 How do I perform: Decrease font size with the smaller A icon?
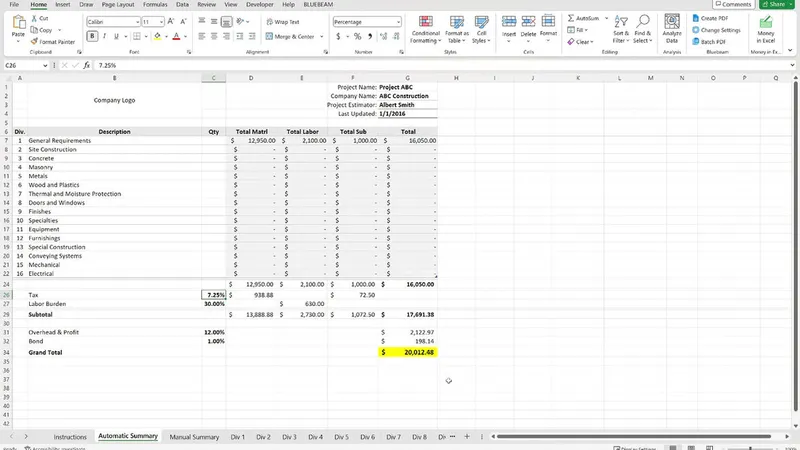183,21
